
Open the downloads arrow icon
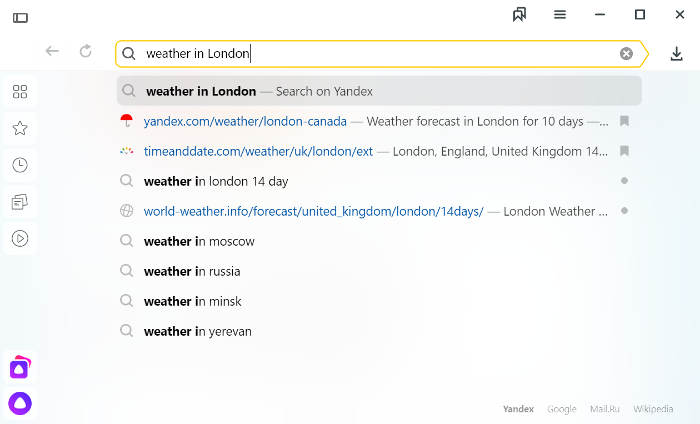point(676,54)
